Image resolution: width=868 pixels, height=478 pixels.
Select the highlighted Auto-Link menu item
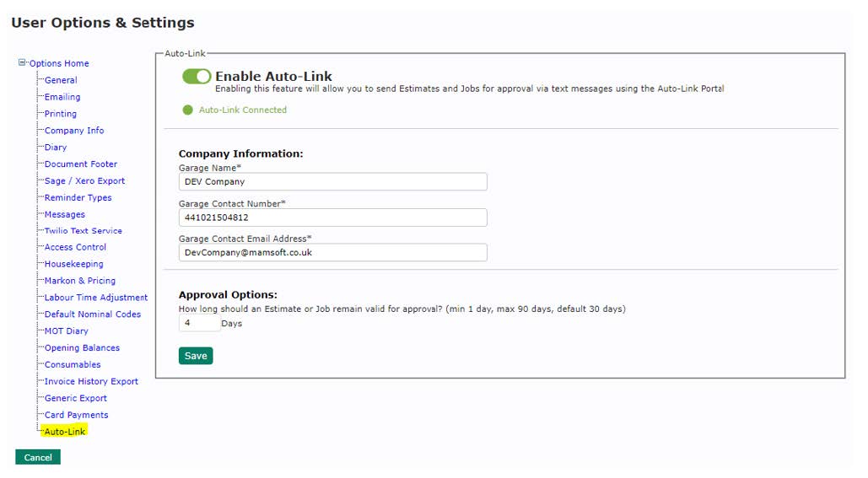point(65,432)
